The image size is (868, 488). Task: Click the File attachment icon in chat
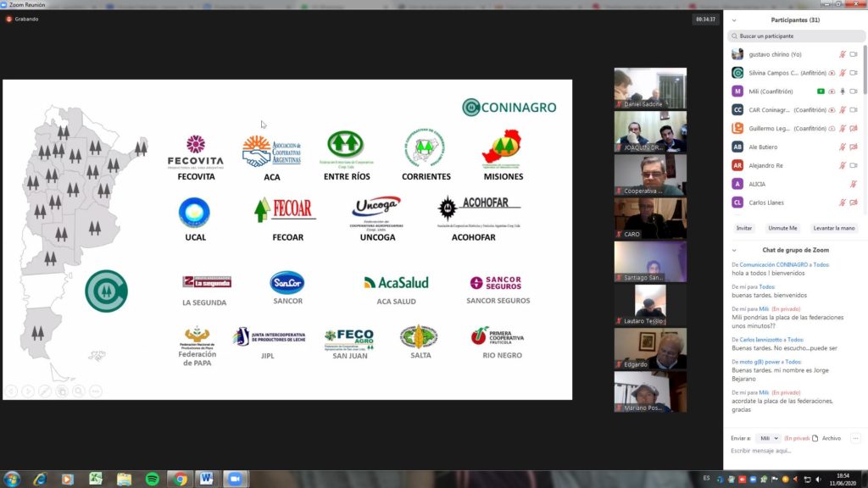[x=815, y=438]
